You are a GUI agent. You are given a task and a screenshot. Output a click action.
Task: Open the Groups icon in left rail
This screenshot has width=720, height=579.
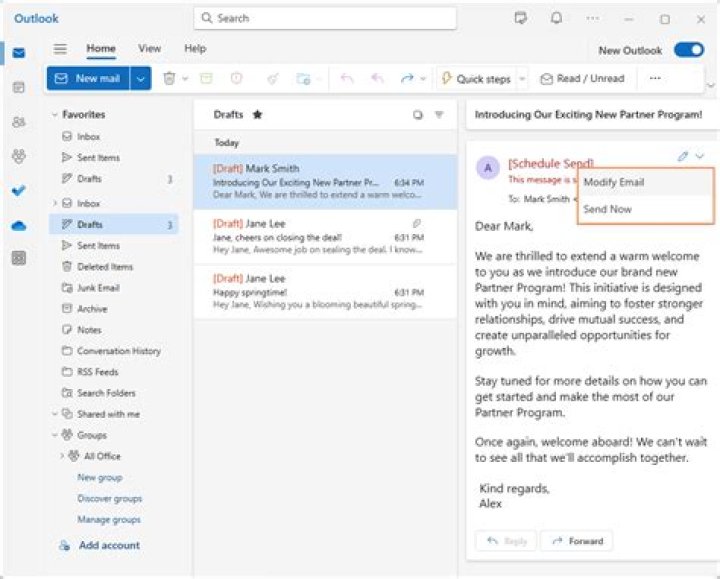[19, 156]
